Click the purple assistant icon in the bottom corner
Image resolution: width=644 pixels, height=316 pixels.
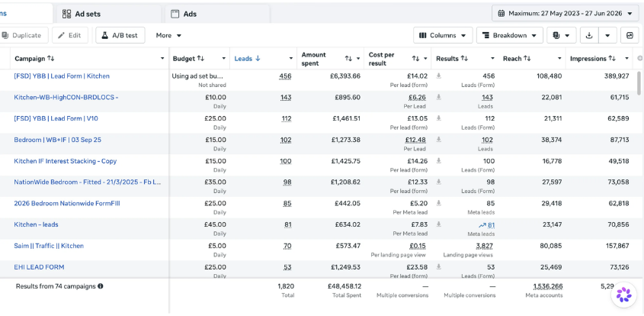pos(624,295)
